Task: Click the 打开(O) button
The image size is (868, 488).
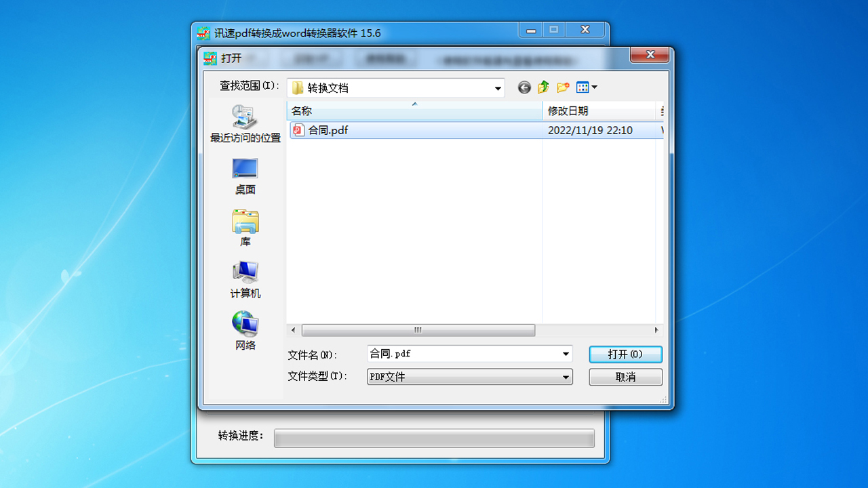Action: pyautogui.click(x=625, y=354)
